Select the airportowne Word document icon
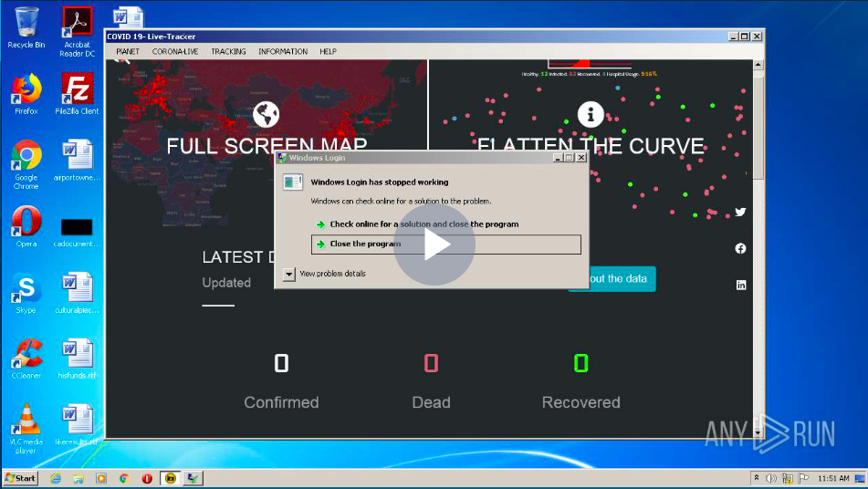 (x=77, y=160)
